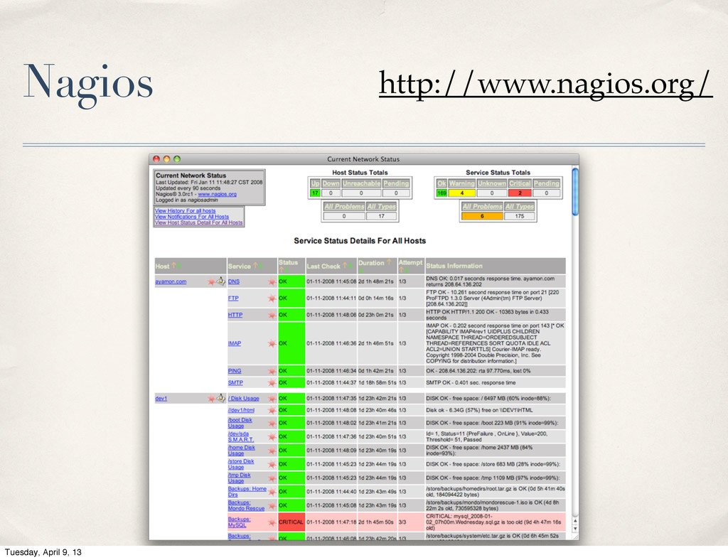
Task: Sort by Last Check ascending using orange arrow
Action: pos(345,265)
